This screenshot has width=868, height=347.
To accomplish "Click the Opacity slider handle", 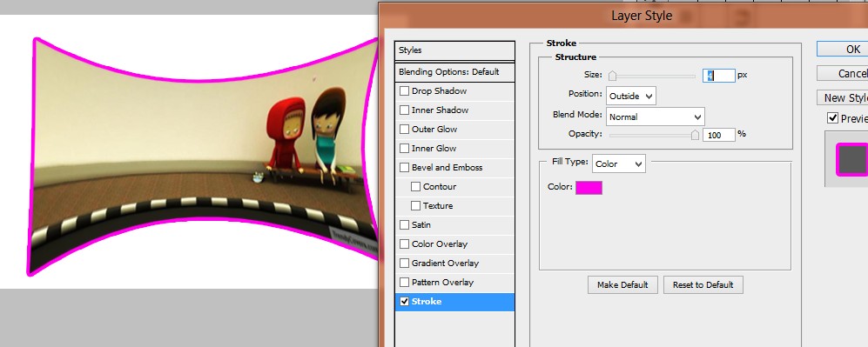I will tap(696, 135).
